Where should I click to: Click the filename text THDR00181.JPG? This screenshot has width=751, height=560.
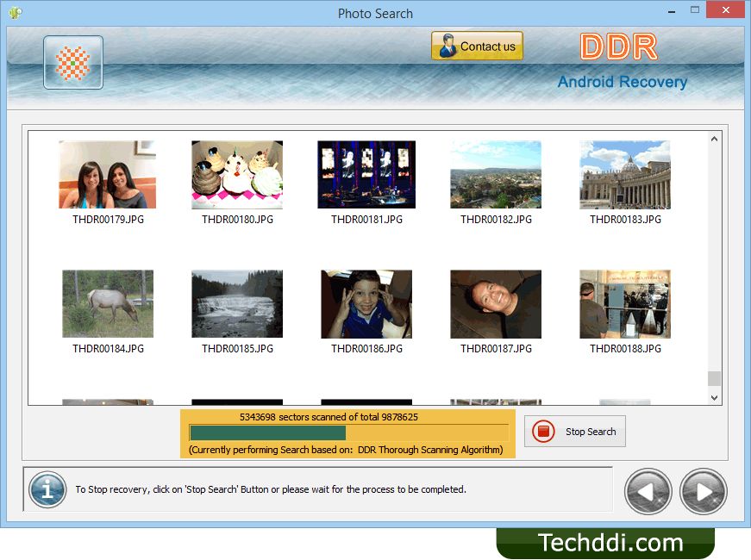click(367, 219)
